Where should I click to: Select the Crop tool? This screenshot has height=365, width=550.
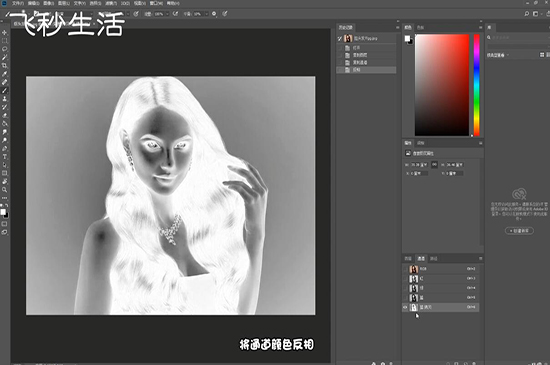[x=5, y=66]
